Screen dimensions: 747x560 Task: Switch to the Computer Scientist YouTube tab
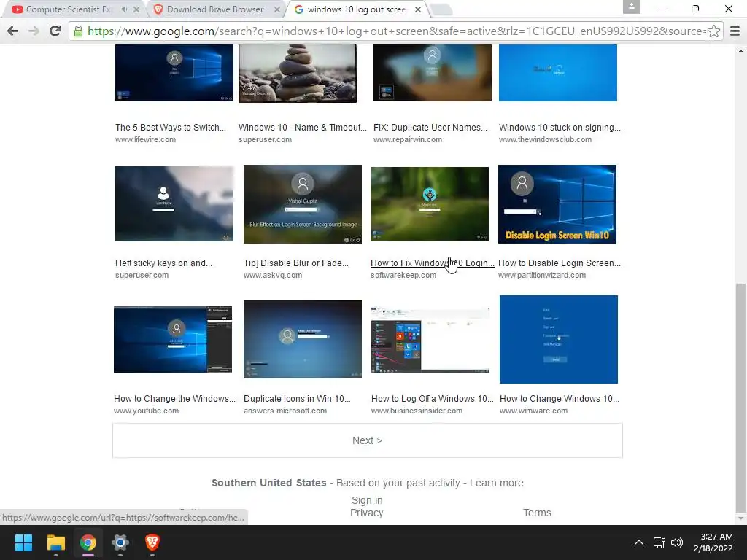point(69,9)
